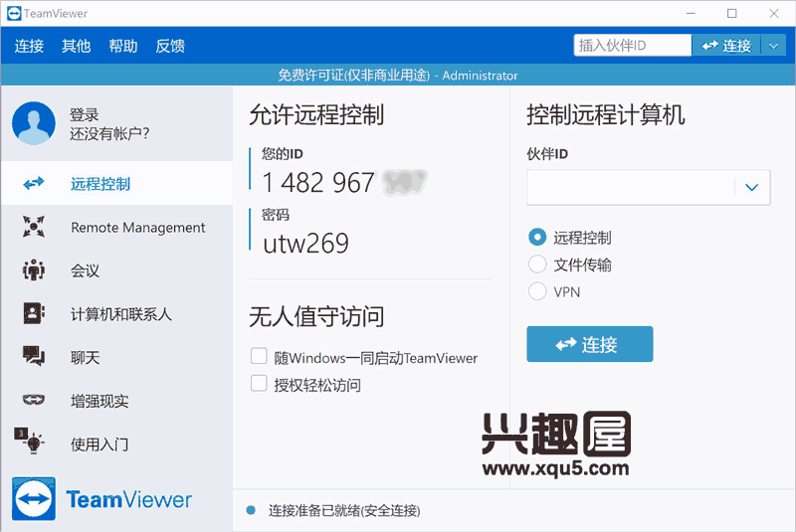Click the 无人值守访问 heading
The width and height of the screenshot is (796, 532).
316,317
